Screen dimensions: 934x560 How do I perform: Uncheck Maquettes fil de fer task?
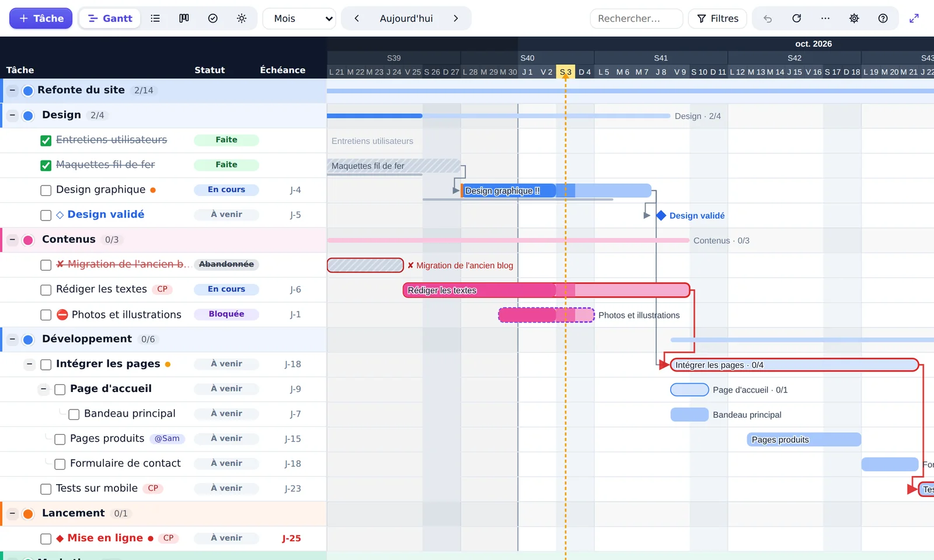(x=46, y=166)
